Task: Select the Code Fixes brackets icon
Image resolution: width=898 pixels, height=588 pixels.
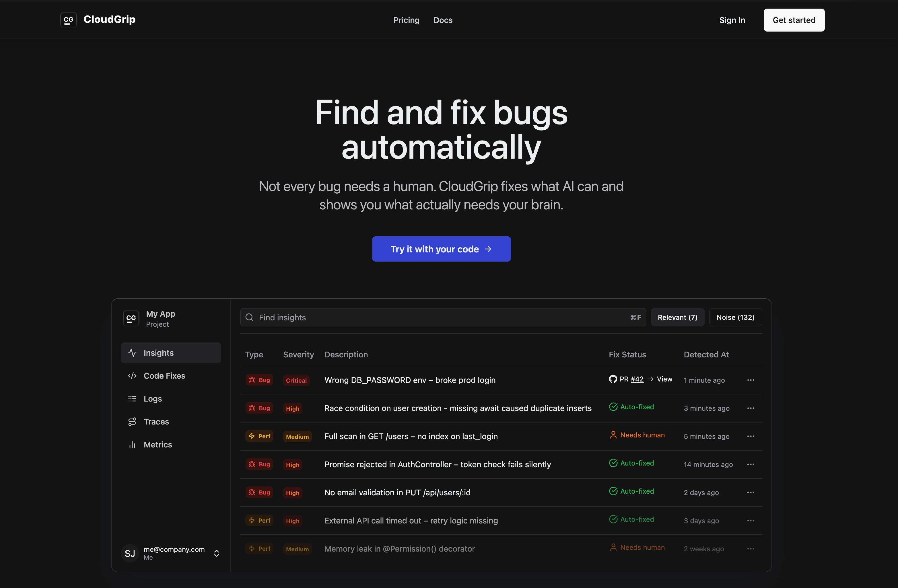Action: click(x=132, y=376)
